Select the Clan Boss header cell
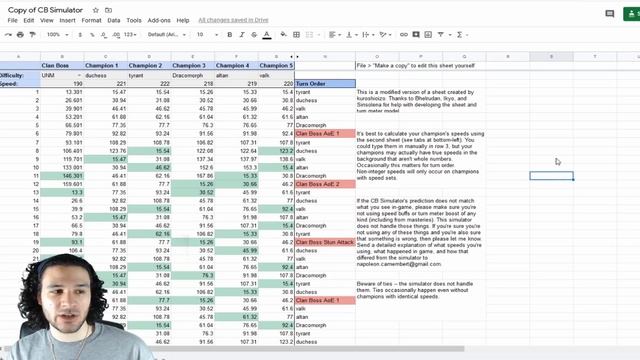 pos(62,65)
